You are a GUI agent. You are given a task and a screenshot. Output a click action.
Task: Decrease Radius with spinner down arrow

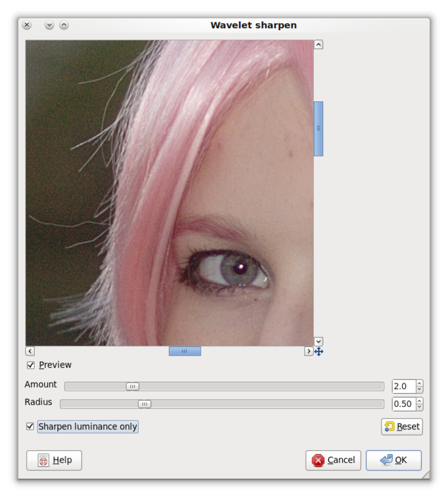click(x=420, y=408)
